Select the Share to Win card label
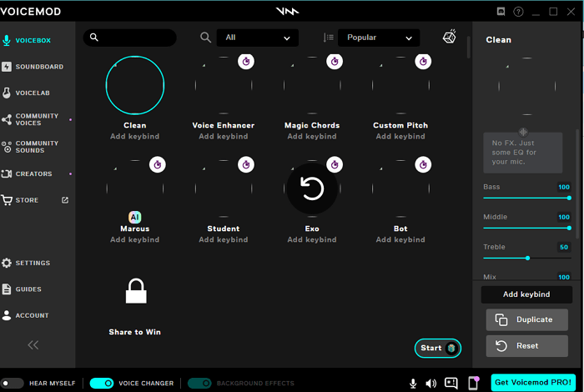This screenshot has height=392, width=584. tap(135, 332)
